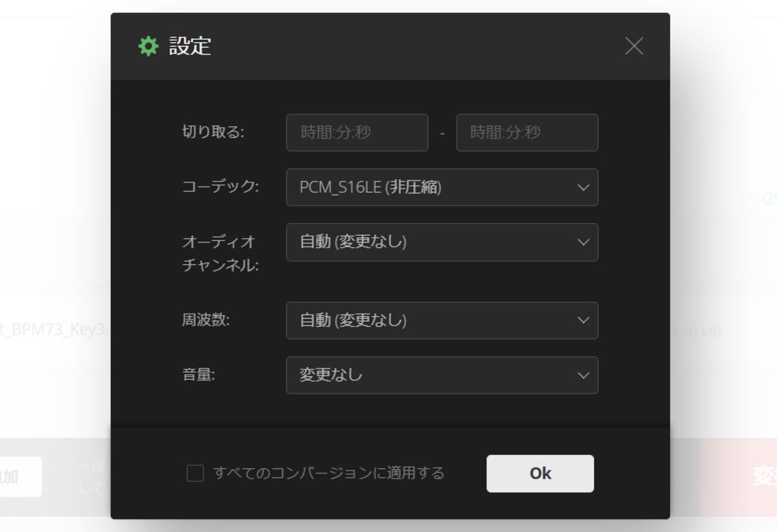
Task: Click the コーデック: label
Action: point(221,186)
